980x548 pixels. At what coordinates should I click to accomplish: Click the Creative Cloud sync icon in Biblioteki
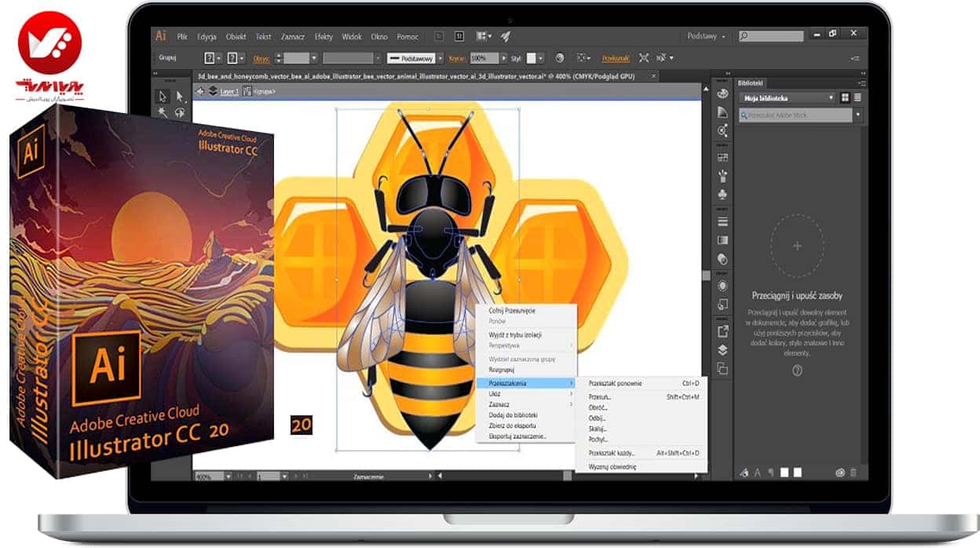pyautogui.click(x=839, y=473)
